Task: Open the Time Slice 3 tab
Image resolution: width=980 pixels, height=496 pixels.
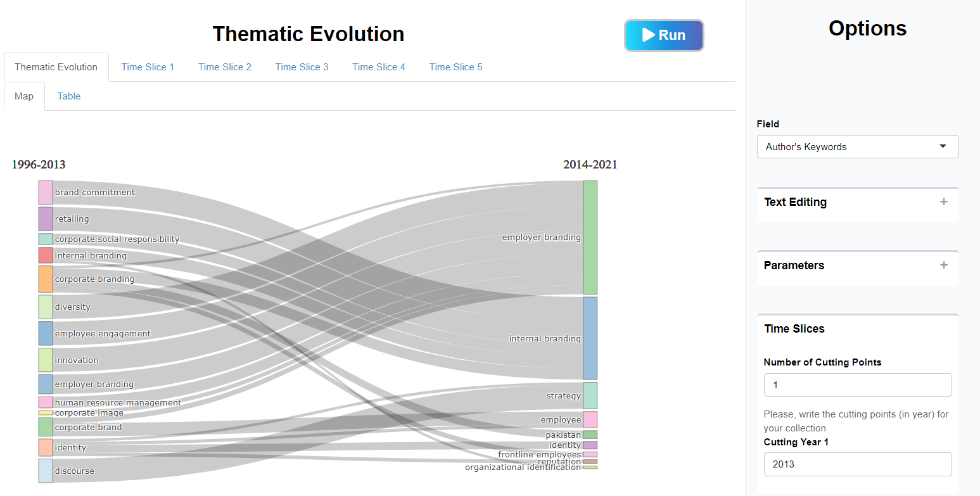Action: pyautogui.click(x=302, y=67)
